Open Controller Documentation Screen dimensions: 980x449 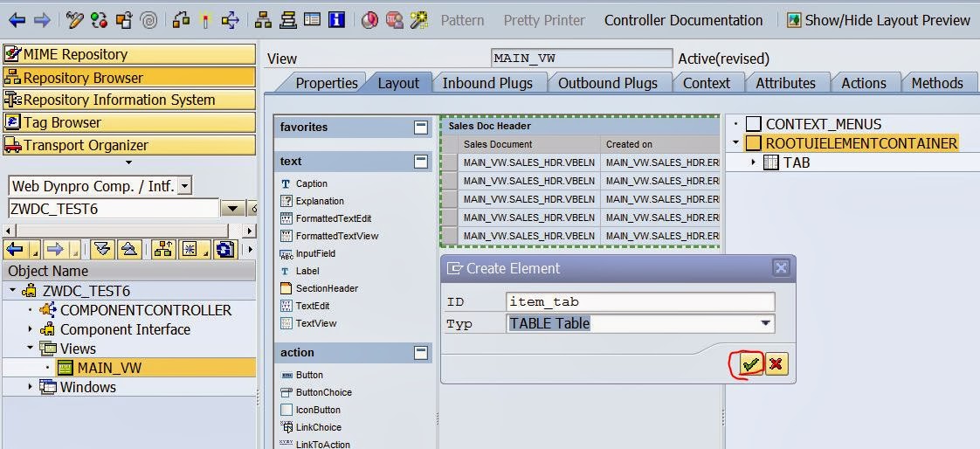click(683, 21)
